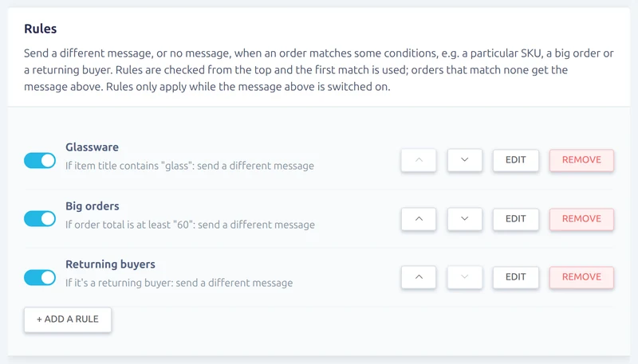The height and width of the screenshot is (364, 638).
Task: Move the Big orders rule up
Action: coord(419,219)
